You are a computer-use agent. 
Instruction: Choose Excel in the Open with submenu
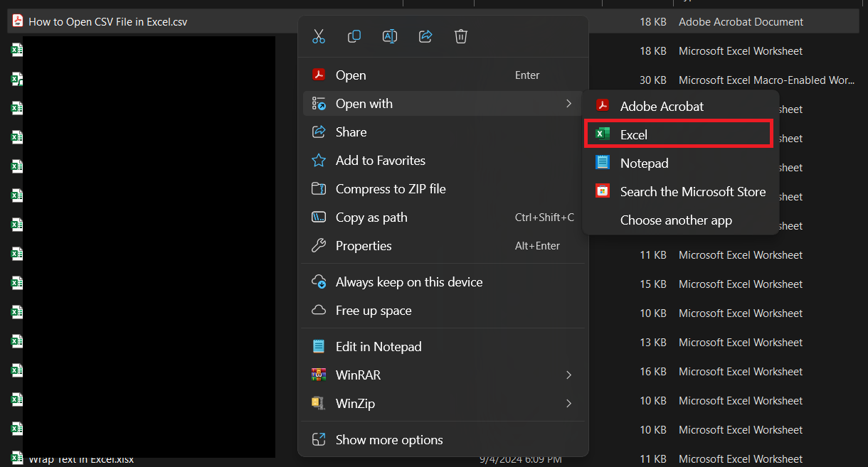[x=678, y=134]
